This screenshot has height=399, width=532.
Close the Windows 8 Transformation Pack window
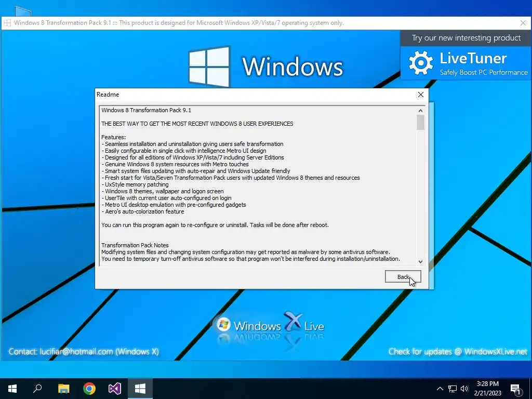pos(523,23)
